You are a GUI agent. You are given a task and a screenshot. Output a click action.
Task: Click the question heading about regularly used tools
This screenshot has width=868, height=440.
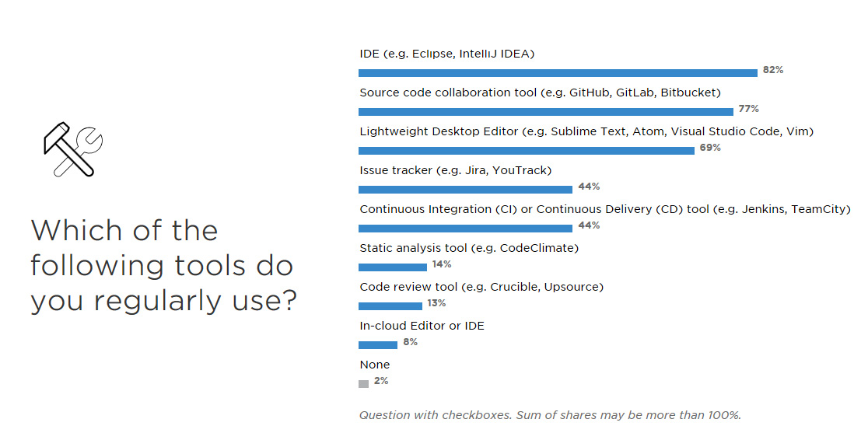pyautogui.click(x=164, y=266)
